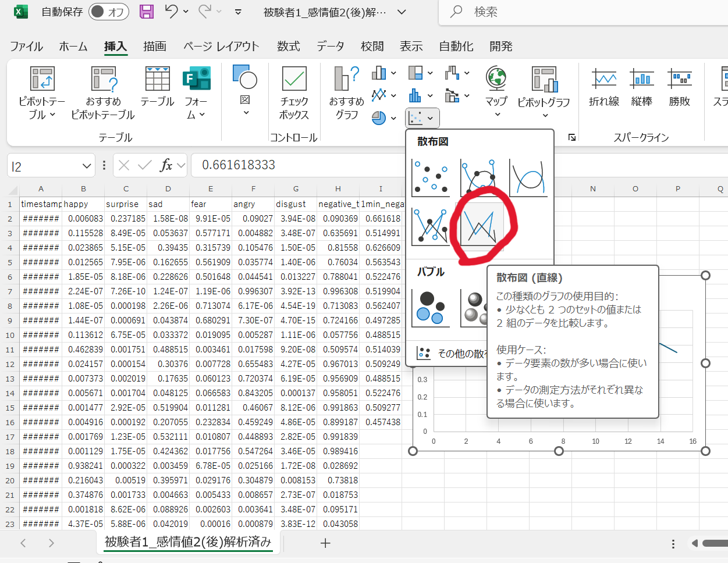Insert a ピボットグラフ

click(x=544, y=90)
